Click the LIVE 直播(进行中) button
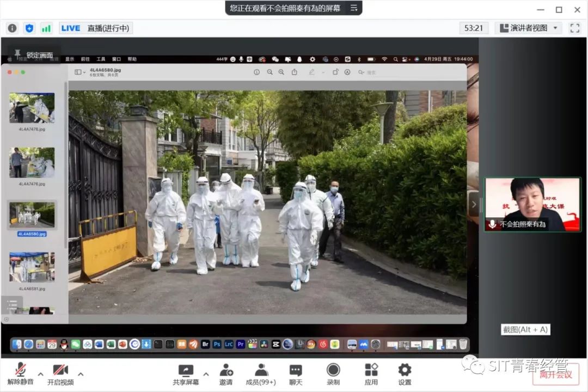 pyautogui.click(x=96, y=28)
